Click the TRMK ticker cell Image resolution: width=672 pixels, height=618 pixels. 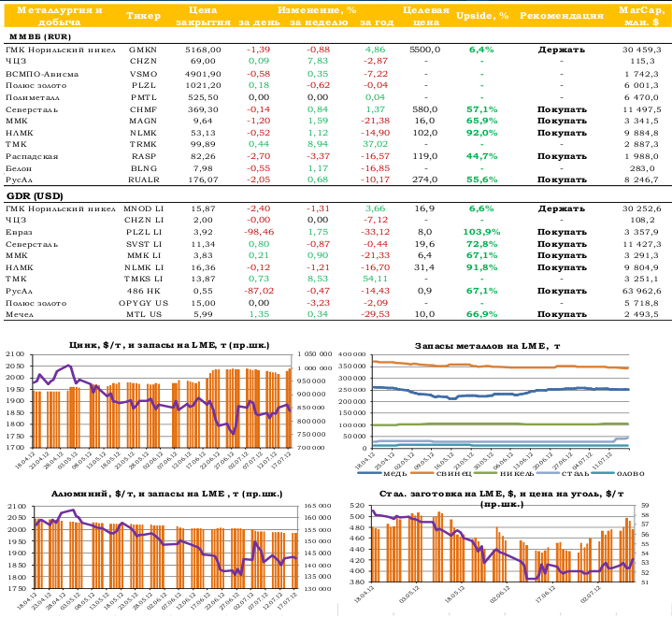[143, 144]
